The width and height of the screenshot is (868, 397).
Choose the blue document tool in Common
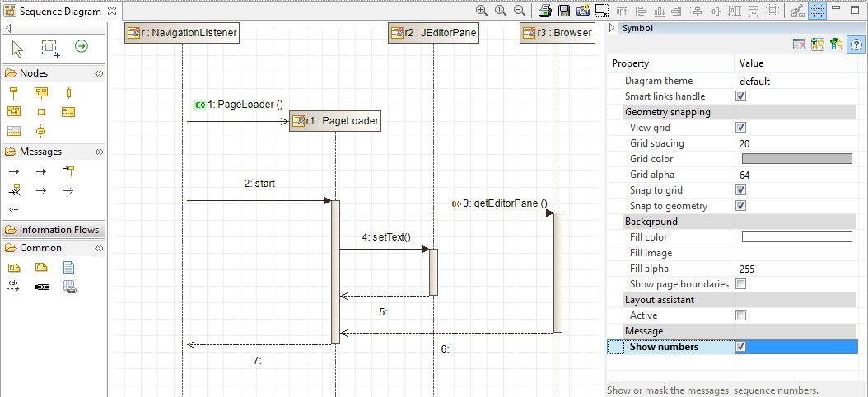(68, 268)
